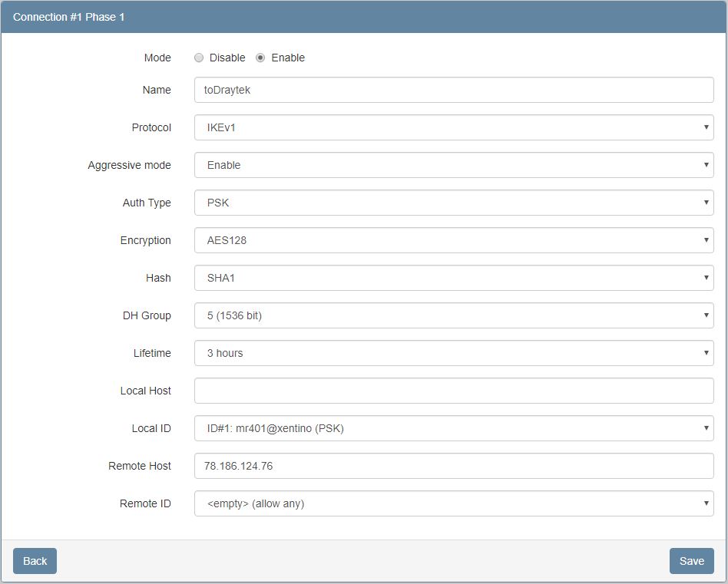Select the Enable mode radio button
Viewport: 728px width, 584px height.
[x=260, y=58]
